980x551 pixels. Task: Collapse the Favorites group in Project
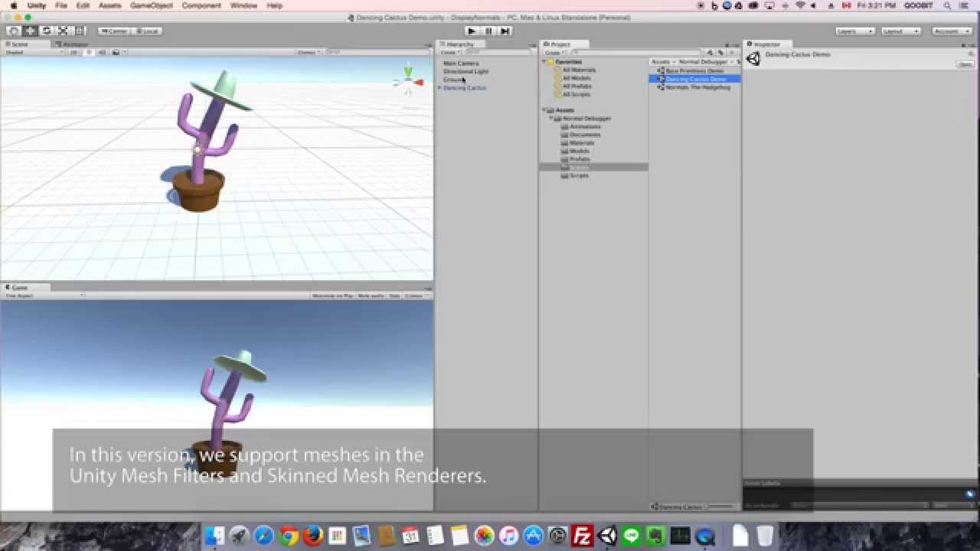tap(544, 62)
